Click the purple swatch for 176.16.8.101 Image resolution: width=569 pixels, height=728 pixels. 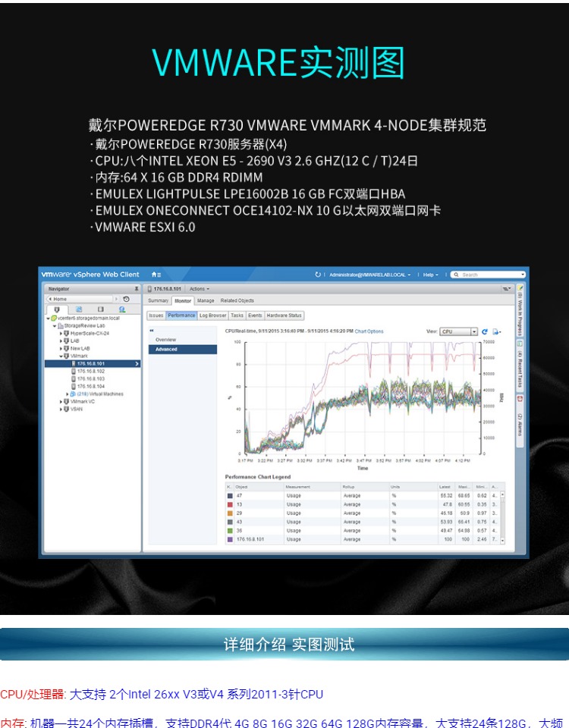230,539
